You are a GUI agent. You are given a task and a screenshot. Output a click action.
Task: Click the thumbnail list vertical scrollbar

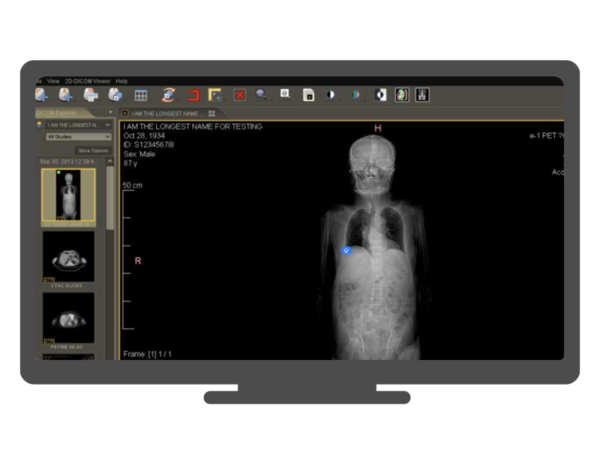pos(110,197)
